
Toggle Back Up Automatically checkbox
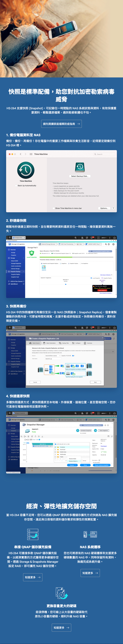pos(16,186)
